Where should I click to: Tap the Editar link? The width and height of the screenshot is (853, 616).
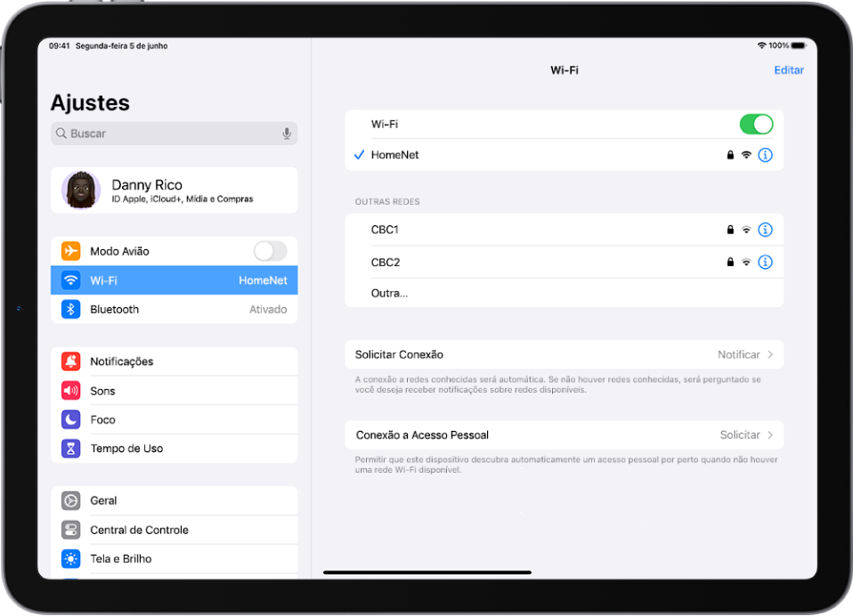point(789,69)
